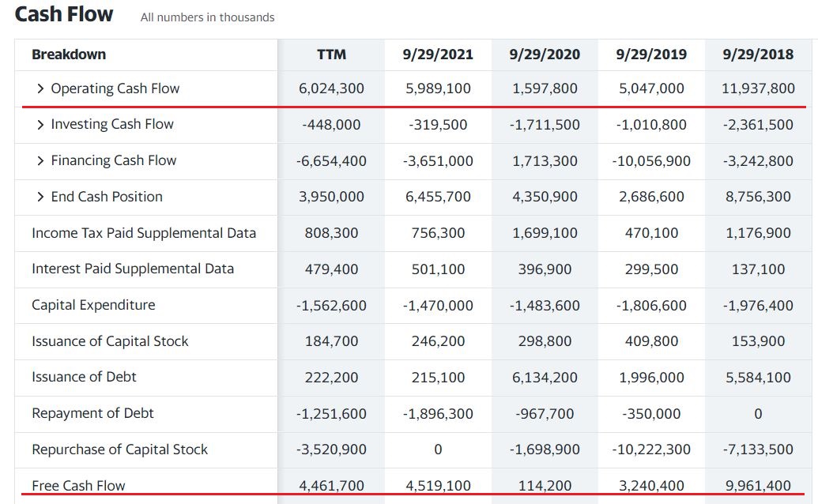Click Repurchase of Capital Stock label
Screen dimensions: 818x504
(119, 449)
